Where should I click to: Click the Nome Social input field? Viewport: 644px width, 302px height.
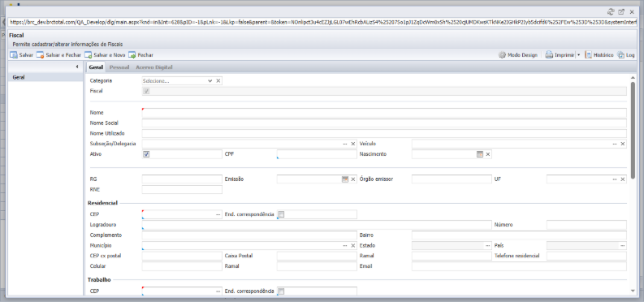384,123
